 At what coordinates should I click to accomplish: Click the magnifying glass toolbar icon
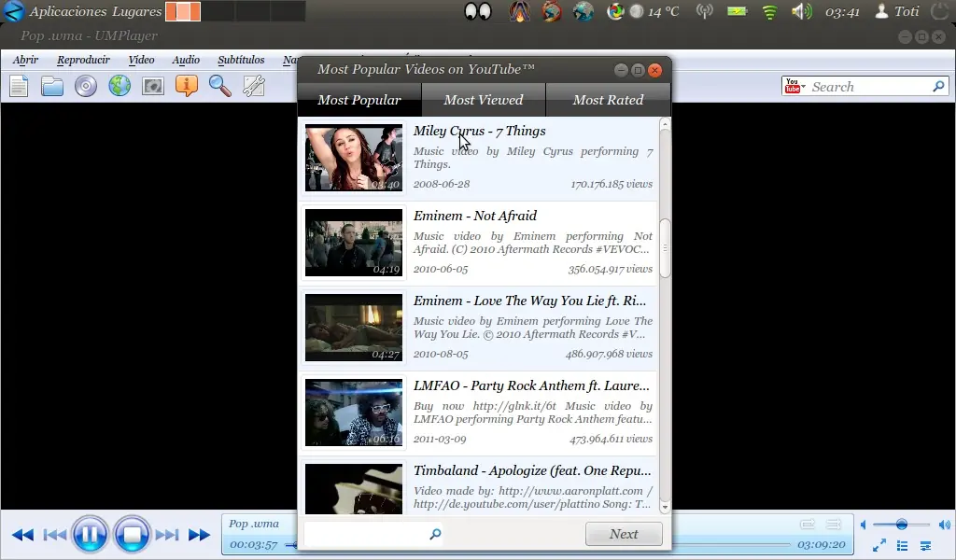(x=220, y=86)
